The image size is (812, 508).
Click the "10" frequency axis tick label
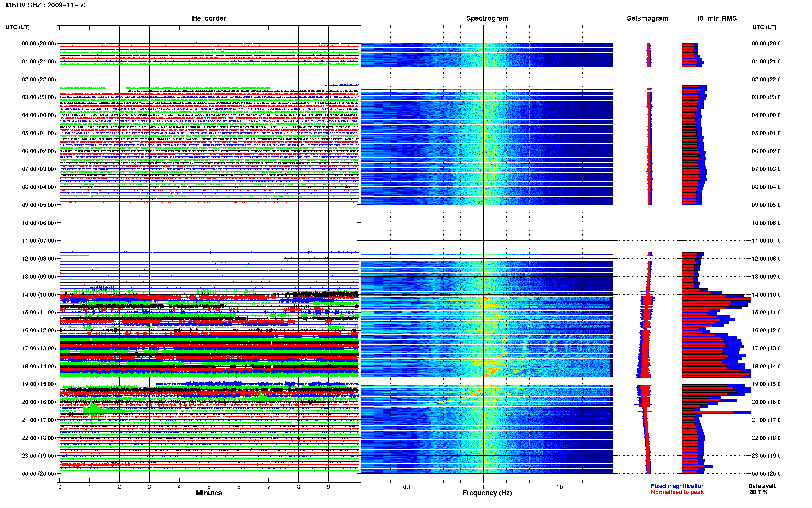coord(560,487)
